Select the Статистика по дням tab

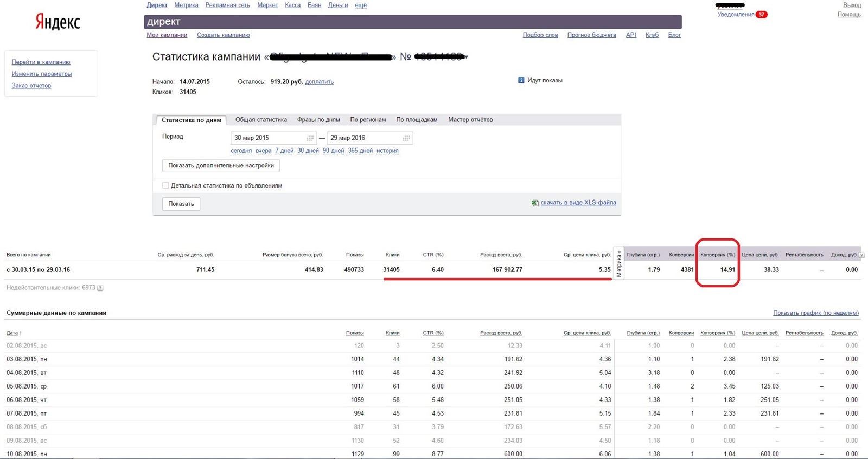[191, 120]
